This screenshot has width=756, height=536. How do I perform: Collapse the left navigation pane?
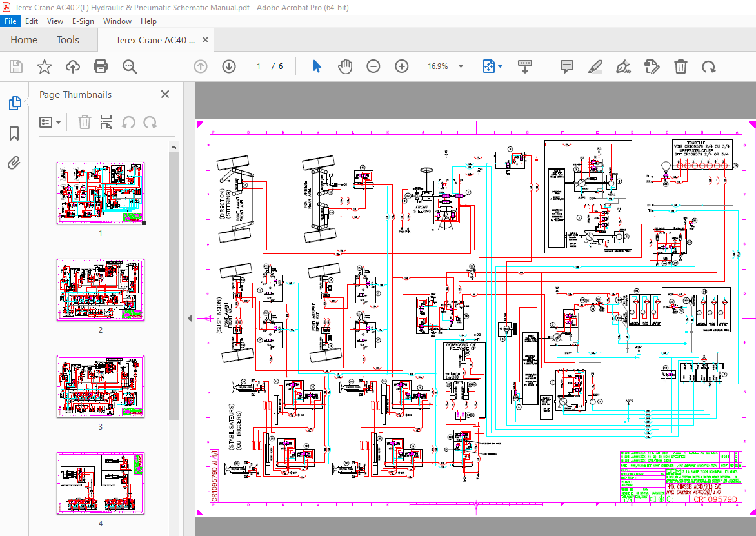(x=190, y=318)
